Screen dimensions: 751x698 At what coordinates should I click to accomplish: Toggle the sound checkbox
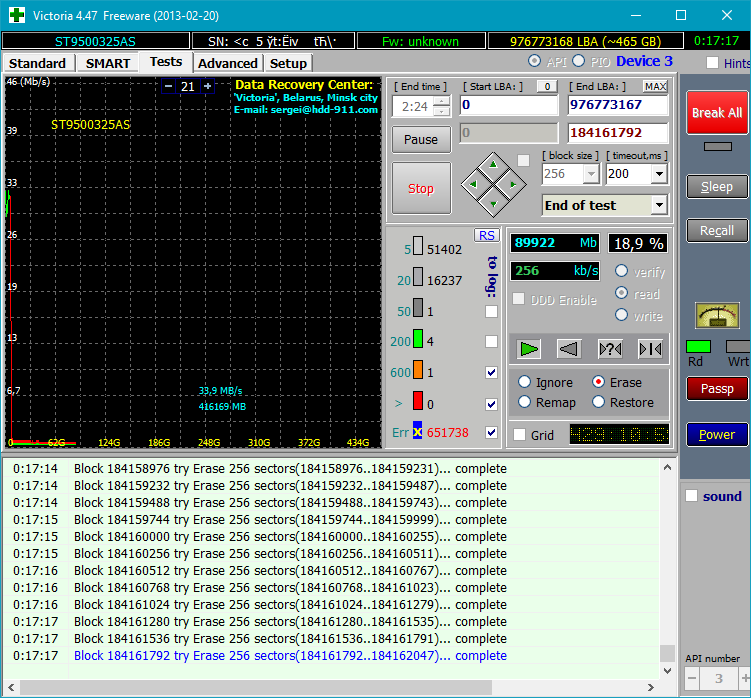click(691, 496)
